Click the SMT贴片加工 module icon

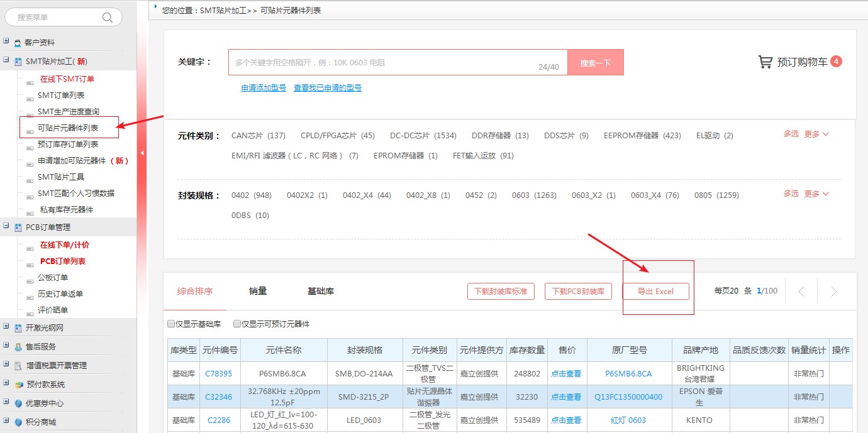click(x=18, y=62)
